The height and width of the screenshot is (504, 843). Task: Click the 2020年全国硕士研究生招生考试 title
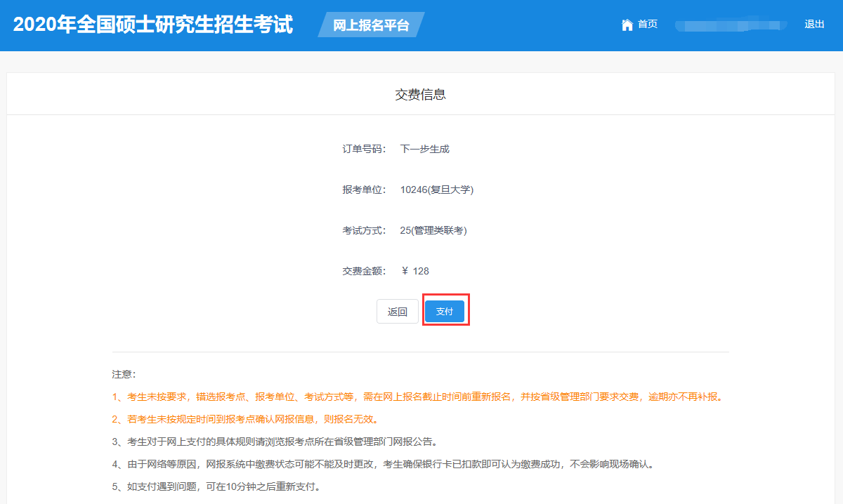pyautogui.click(x=153, y=25)
